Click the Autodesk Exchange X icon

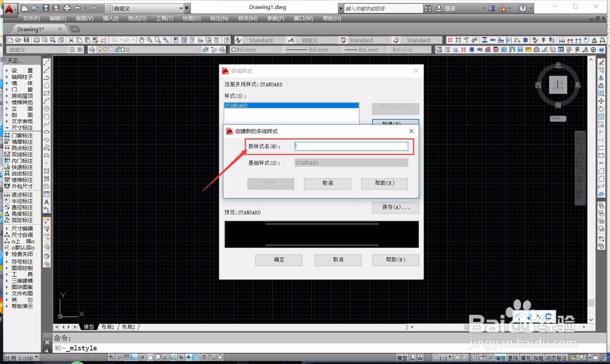click(x=492, y=8)
